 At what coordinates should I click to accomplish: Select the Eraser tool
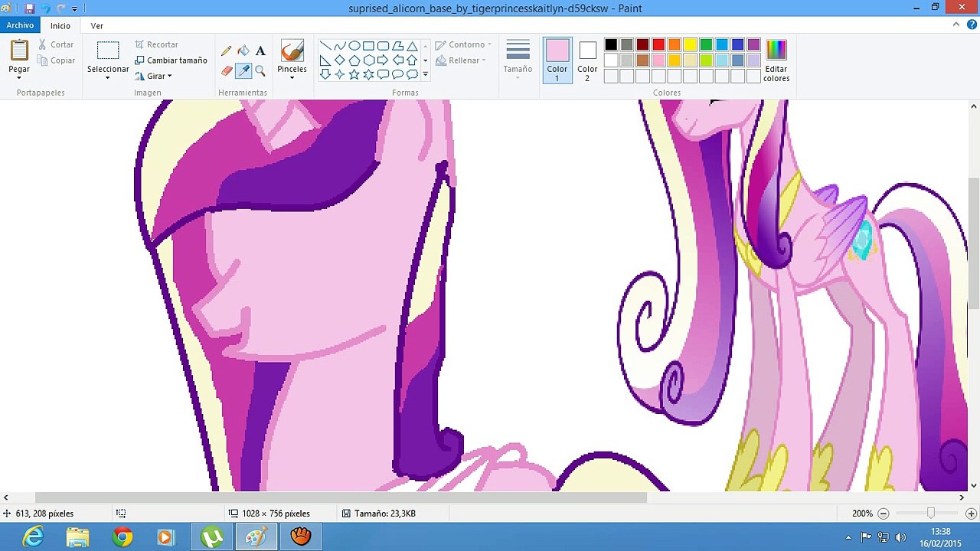click(227, 70)
